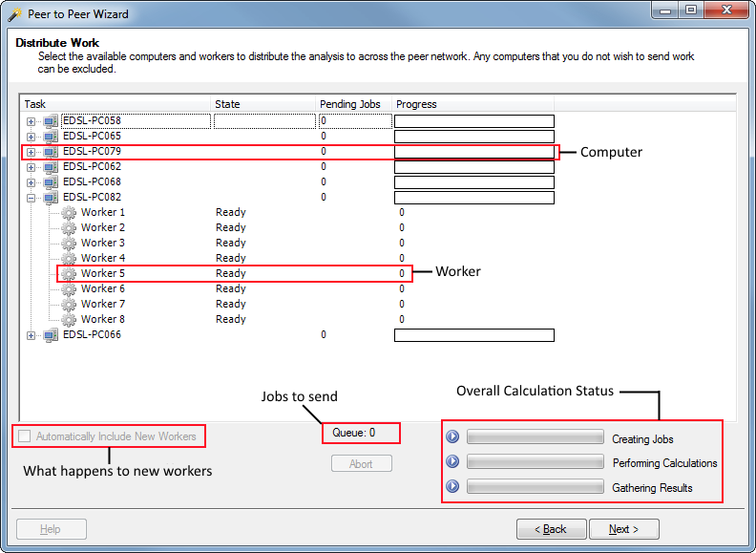Sort by the Progress column header
The image size is (756, 553).
(473, 104)
